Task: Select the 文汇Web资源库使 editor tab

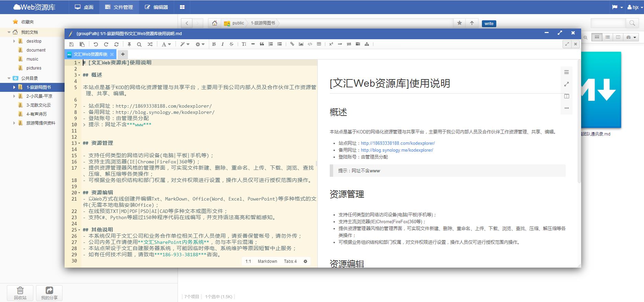Action: tap(91, 54)
